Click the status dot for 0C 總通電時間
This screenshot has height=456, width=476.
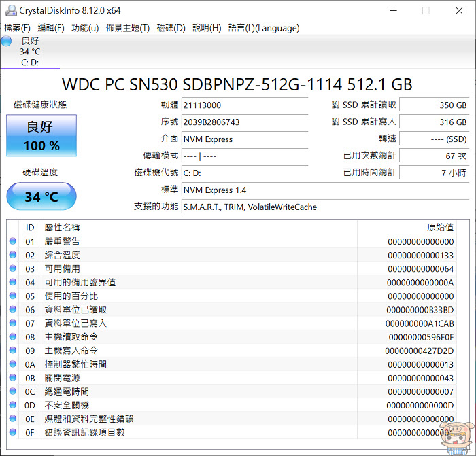point(13,391)
